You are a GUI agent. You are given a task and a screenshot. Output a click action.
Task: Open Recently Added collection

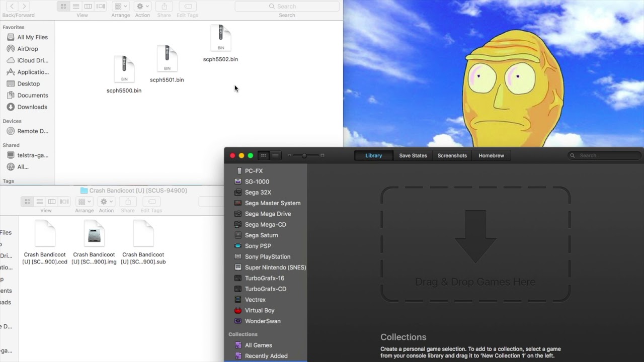(x=266, y=356)
